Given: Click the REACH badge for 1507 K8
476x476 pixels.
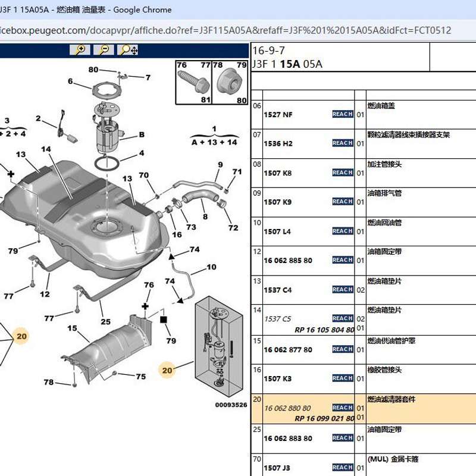Looking at the screenshot, I should [x=343, y=173].
